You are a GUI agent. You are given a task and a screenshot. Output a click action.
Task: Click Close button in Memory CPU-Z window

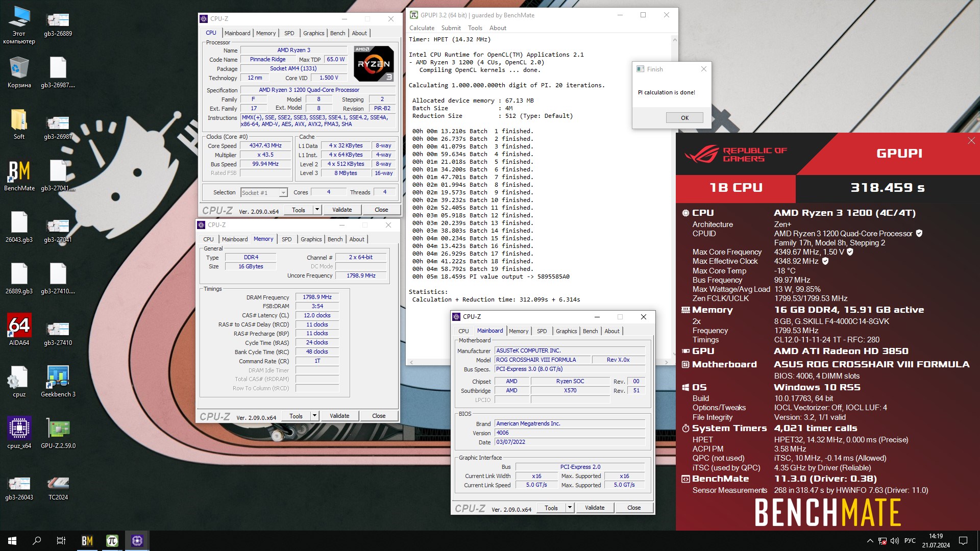[x=379, y=416]
